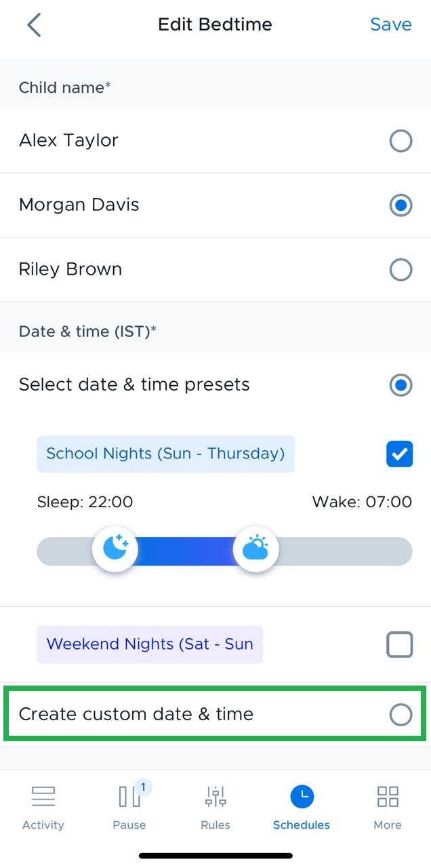The image size is (431, 868).
Task: Tap the sun wake-time handle
Action: (255, 549)
